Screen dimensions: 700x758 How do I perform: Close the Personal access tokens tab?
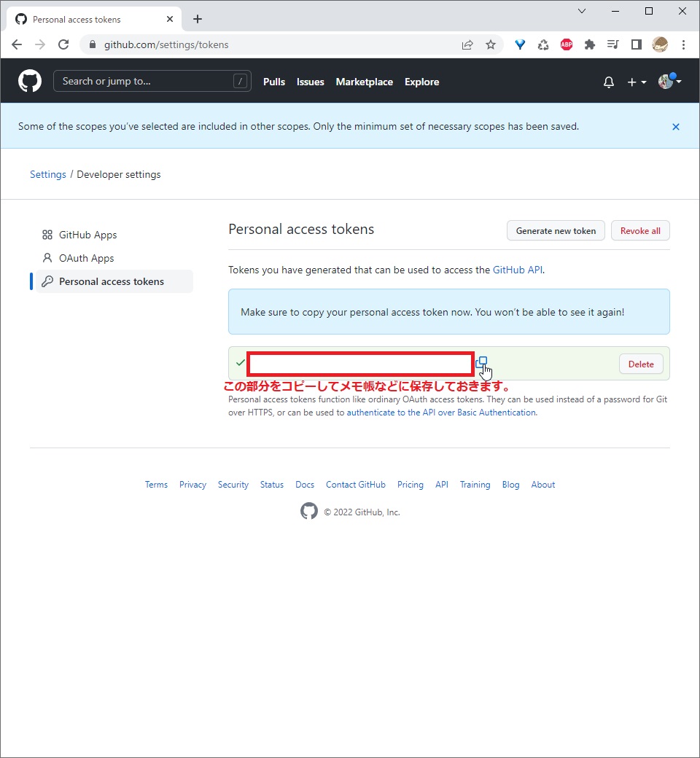[x=170, y=20]
